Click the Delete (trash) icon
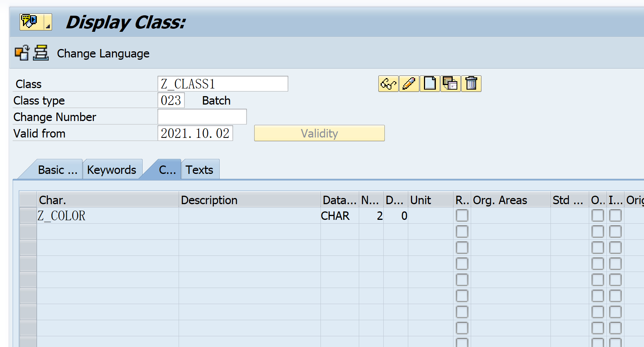The width and height of the screenshot is (644, 347). click(471, 83)
